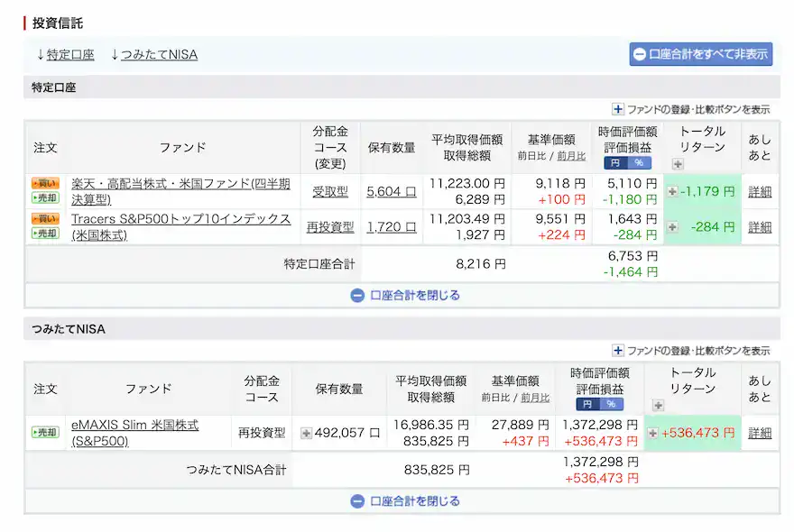Select 前月比 in 特定口座 基準価額 header

click(x=571, y=156)
